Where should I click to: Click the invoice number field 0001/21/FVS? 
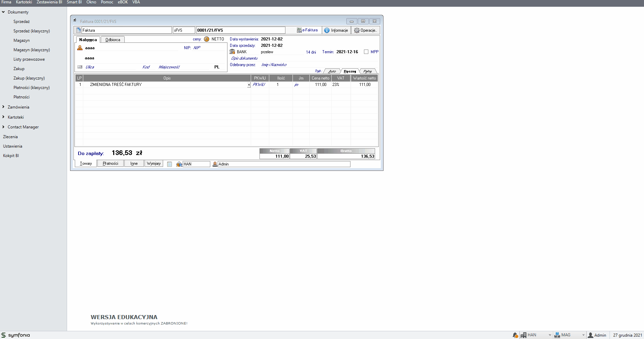240,30
